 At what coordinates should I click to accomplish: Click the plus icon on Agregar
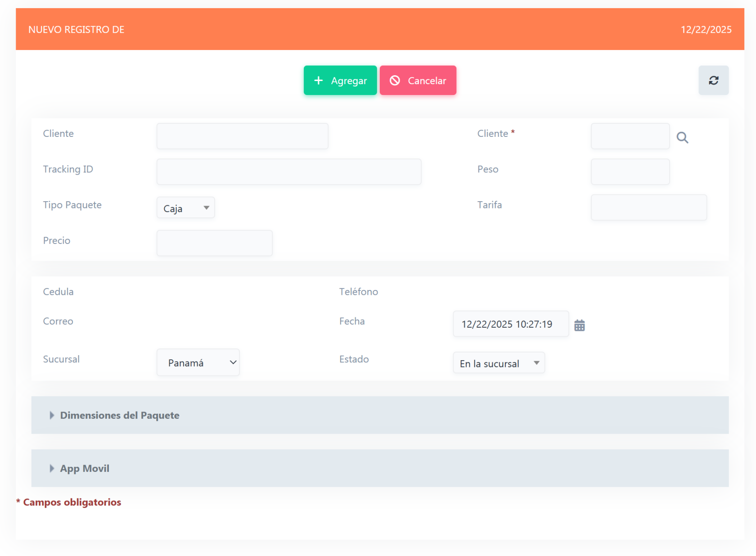(319, 81)
